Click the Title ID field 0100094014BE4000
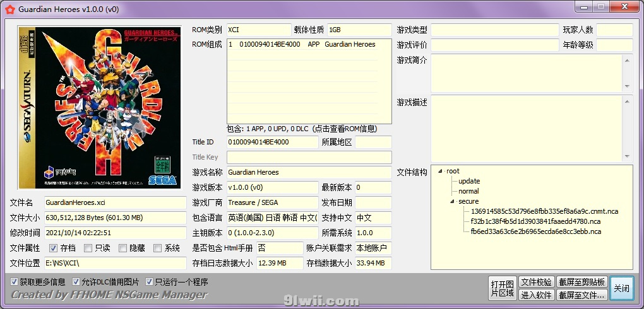This screenshot has width=644, height=309. pyautogui.click(x=272, y=142)
